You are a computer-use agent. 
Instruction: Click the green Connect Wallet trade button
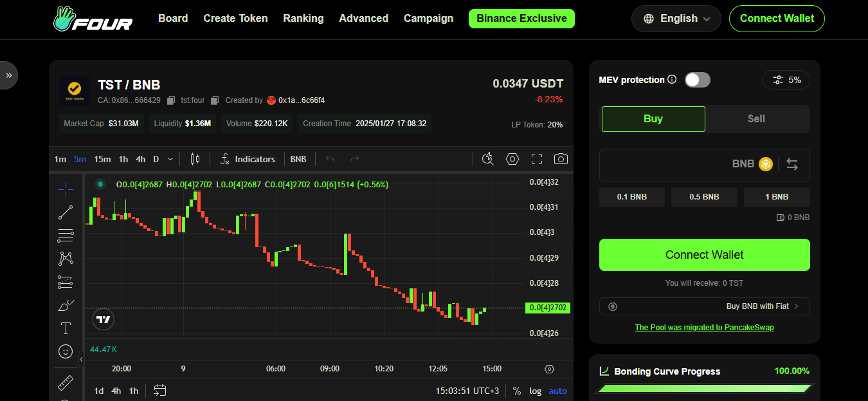704,255
